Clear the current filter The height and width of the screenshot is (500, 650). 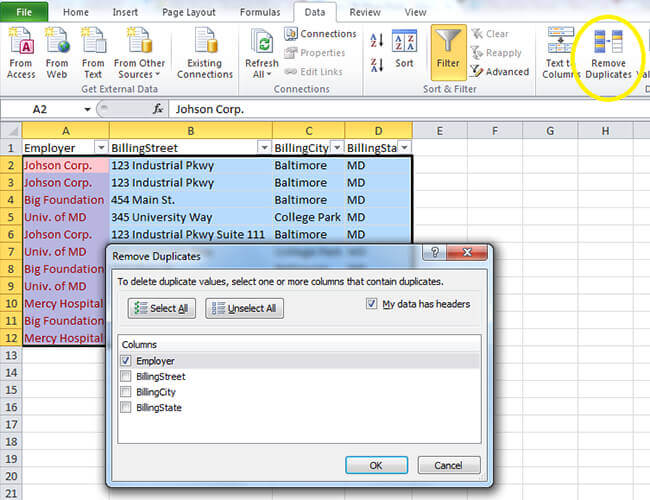point(490,34)
